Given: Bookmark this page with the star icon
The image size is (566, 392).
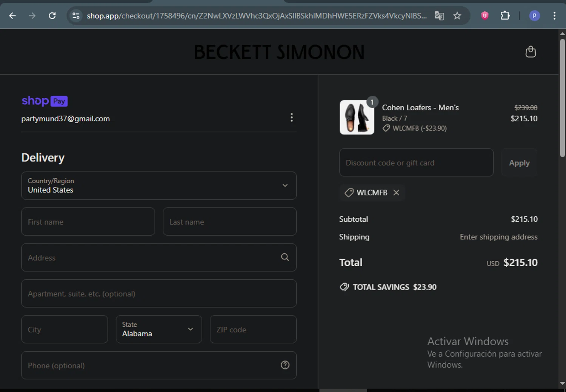Looking at the screenshot, I should 457,15.
